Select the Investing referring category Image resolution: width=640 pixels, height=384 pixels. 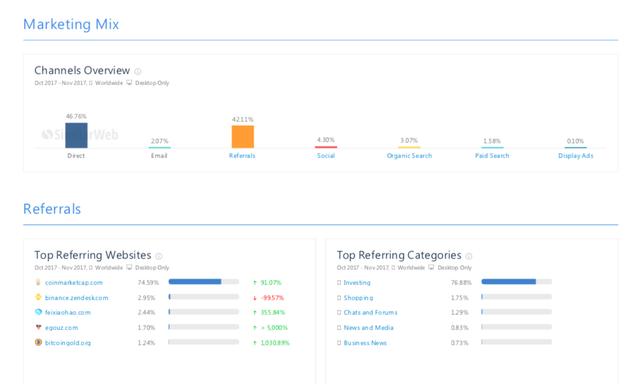357,282
